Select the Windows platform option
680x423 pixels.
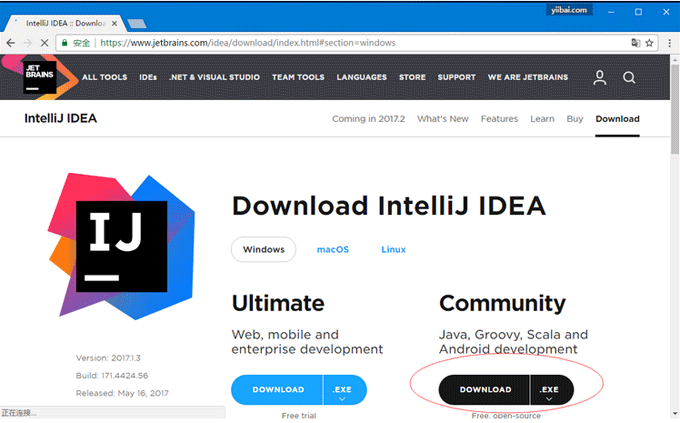pyautogui.click(x=263, y=249)
